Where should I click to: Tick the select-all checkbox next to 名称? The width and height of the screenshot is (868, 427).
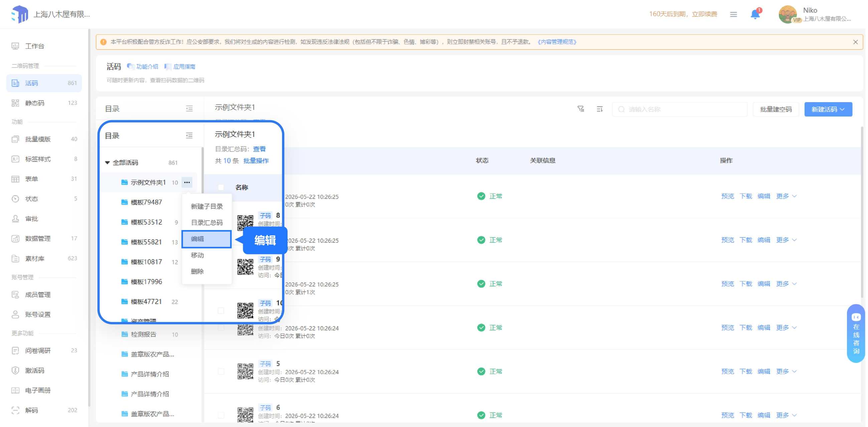(221, 187)
